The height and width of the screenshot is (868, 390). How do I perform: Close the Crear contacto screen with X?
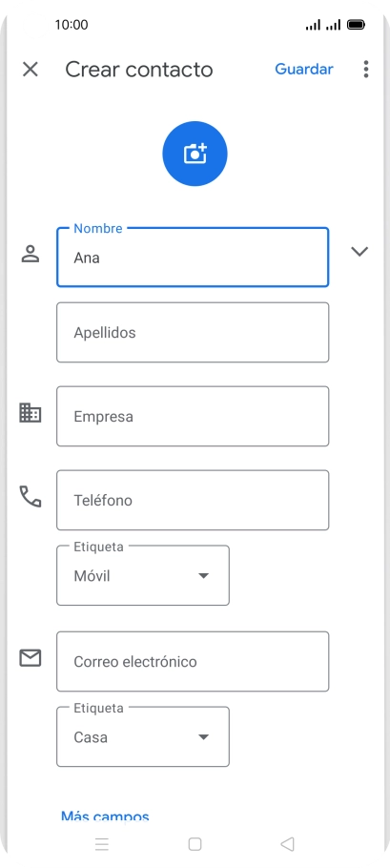31,70
